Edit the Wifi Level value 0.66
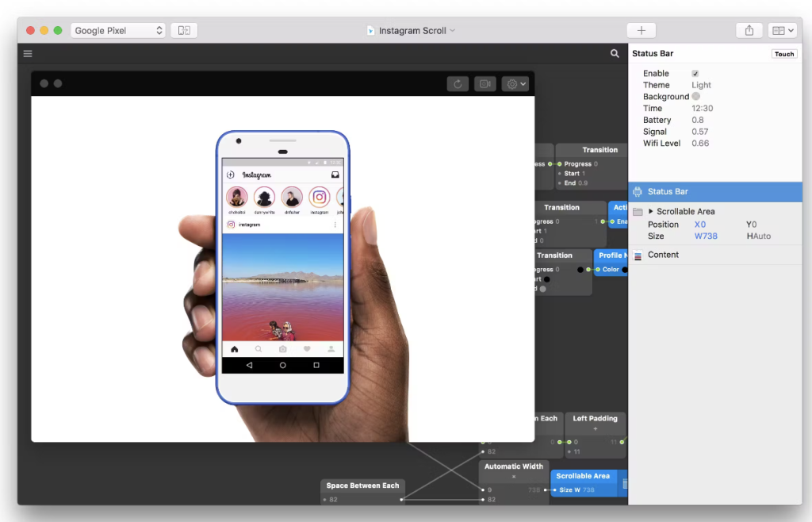Screen dimensions: 812x522 700,144
